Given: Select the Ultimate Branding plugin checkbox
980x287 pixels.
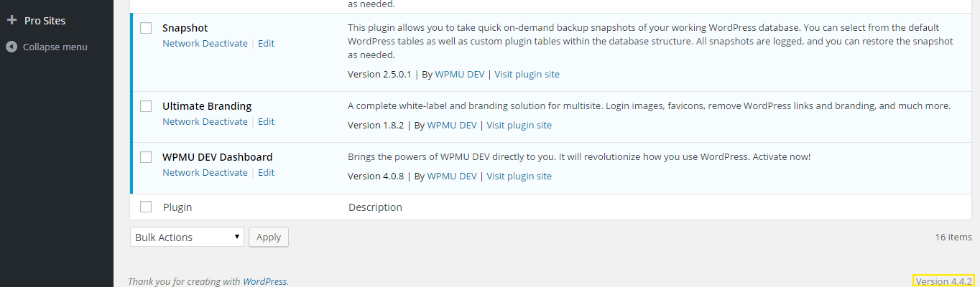Looking at the screenshot, I should pyautogui.click(x=146, y=106).
